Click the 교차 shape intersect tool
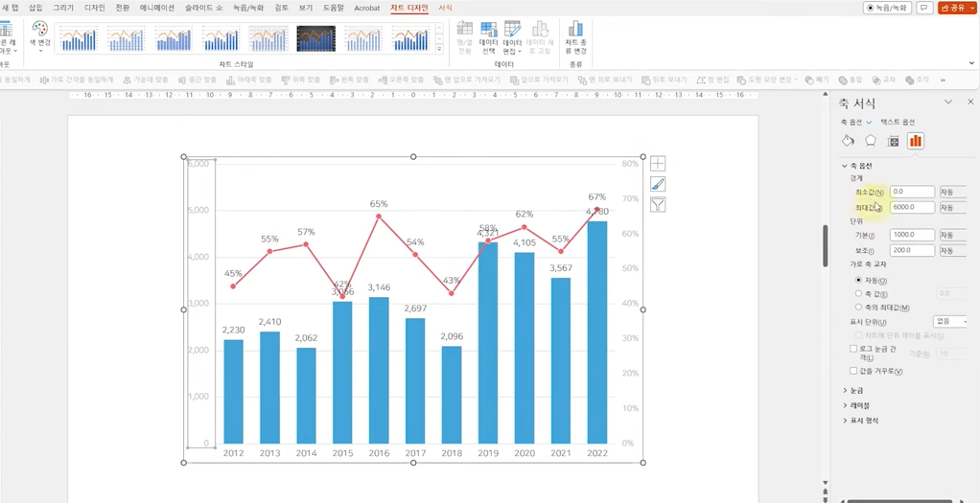The height and width of the screenshot is (503, 980). (884, 80)
